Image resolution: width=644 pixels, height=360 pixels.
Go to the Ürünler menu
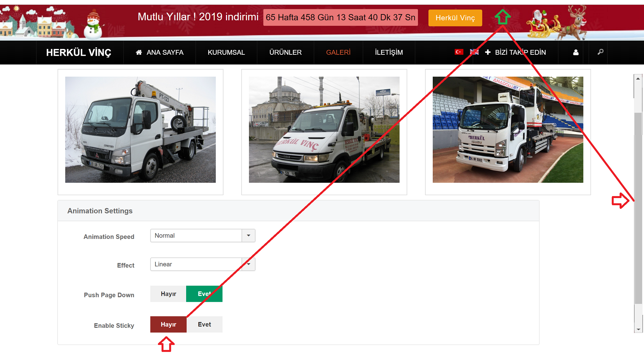pyautogui.click(x=285, y=52)
